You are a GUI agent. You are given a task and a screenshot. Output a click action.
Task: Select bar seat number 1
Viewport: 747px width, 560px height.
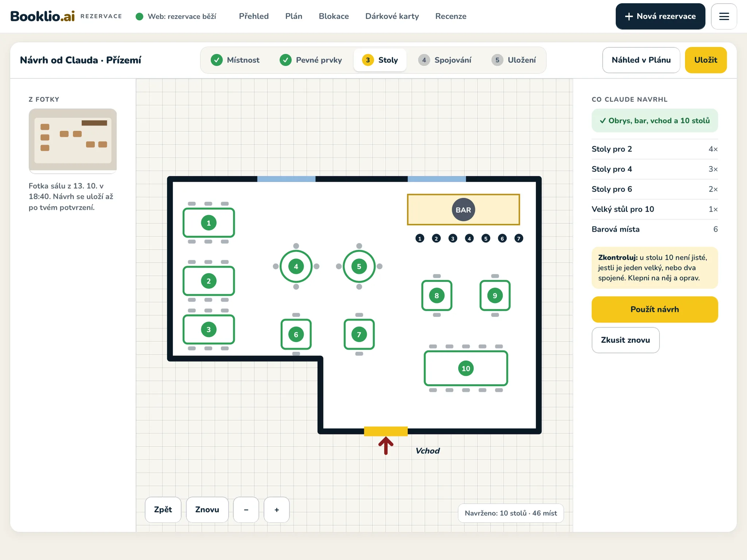point(420,238)
